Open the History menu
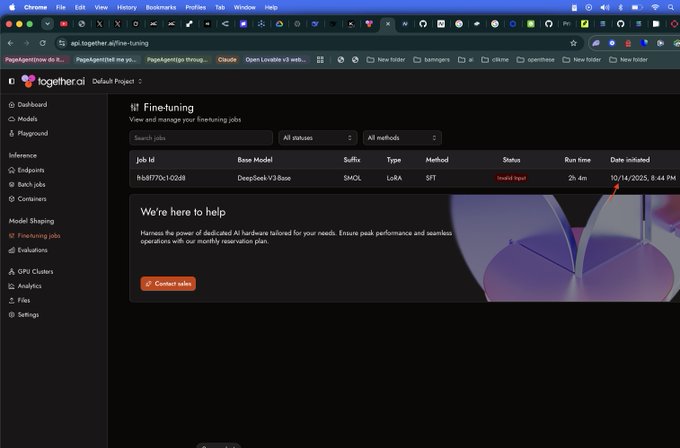The height and width of the screenshot is (448, 680). coord(127,7)
